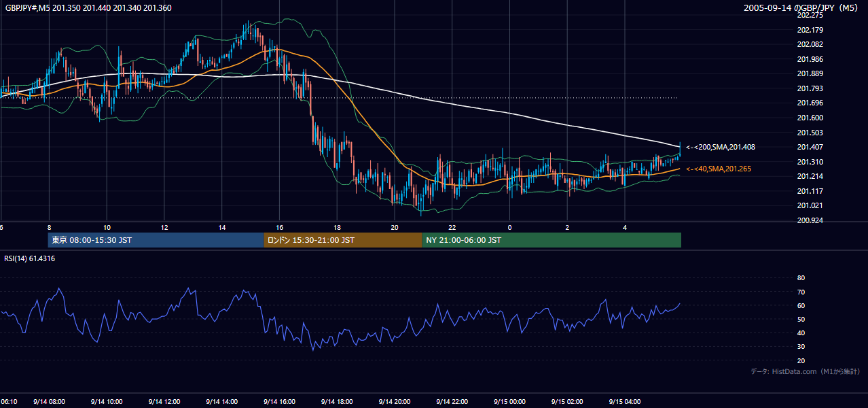Click the 9/14 16:00 bottom time label
This screenshot has width=868, height=408.
[280, 402]
